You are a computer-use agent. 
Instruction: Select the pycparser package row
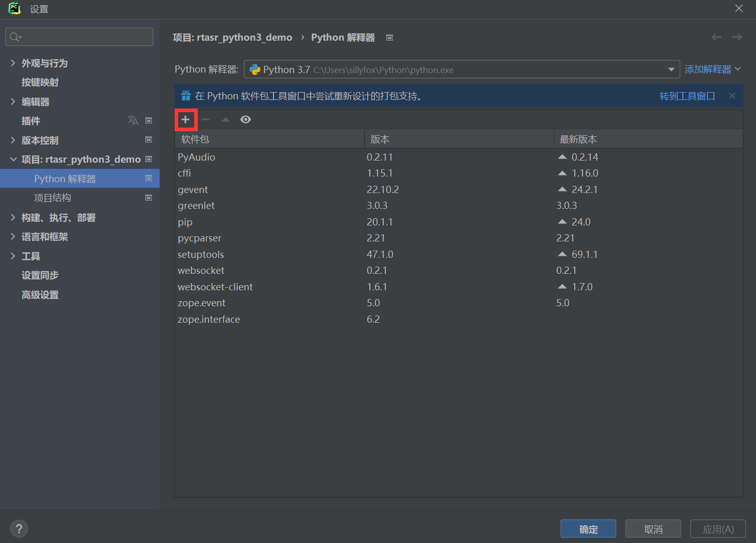pyautogui.click(x=459, y=238)
